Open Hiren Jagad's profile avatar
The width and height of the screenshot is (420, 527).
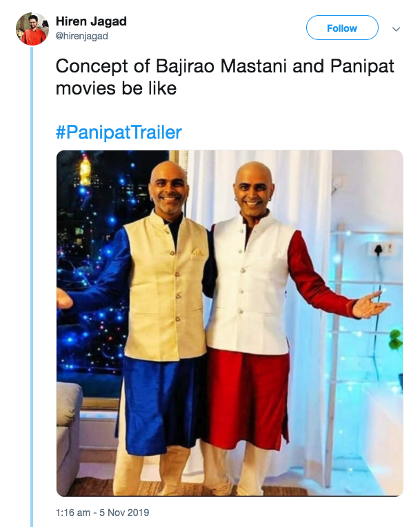pyautogui.click(x=32, y=29)
